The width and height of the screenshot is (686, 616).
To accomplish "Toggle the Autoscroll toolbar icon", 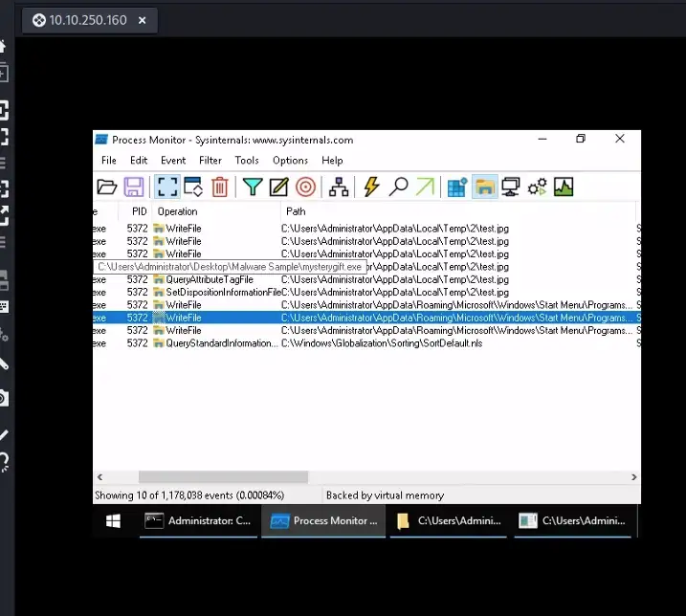I will click(x=193, y=187).
